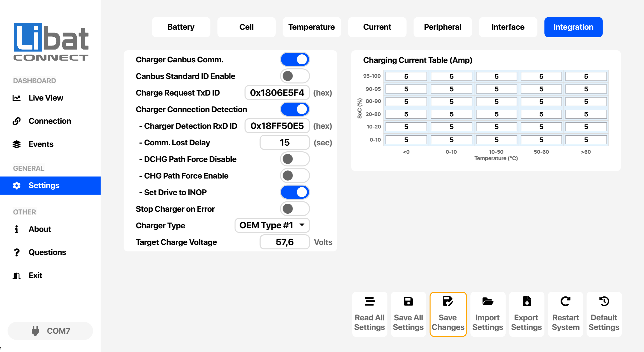Click the Restart System arrow icon
Viewport: 644px width, 352px height.
[566, 301]
